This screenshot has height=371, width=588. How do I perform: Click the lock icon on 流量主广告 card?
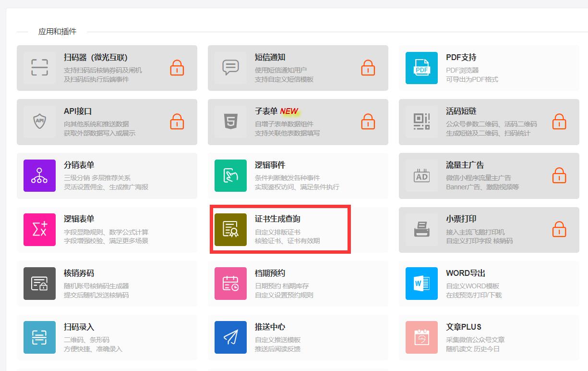tap(559, 175)
